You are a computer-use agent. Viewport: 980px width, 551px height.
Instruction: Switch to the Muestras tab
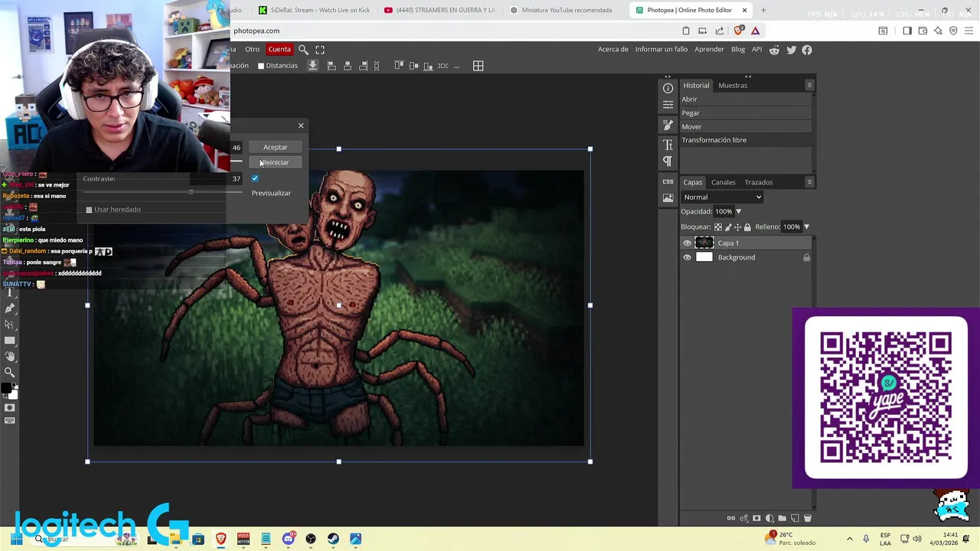(x=733, y=86)
